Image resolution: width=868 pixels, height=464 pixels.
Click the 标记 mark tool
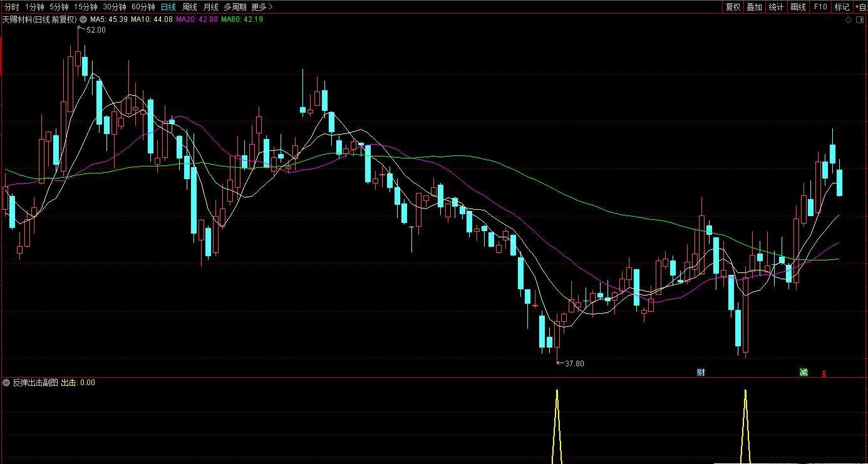click(842, 7)
